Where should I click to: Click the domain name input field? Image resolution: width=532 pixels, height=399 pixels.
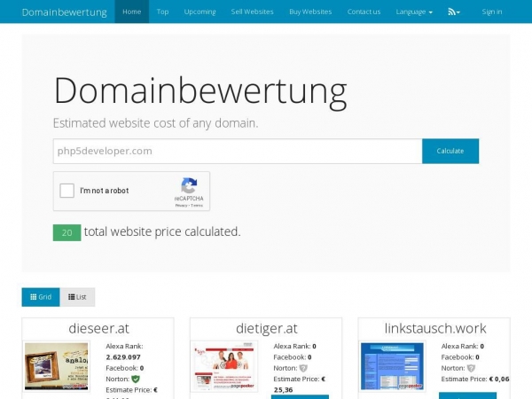(237, 151)
